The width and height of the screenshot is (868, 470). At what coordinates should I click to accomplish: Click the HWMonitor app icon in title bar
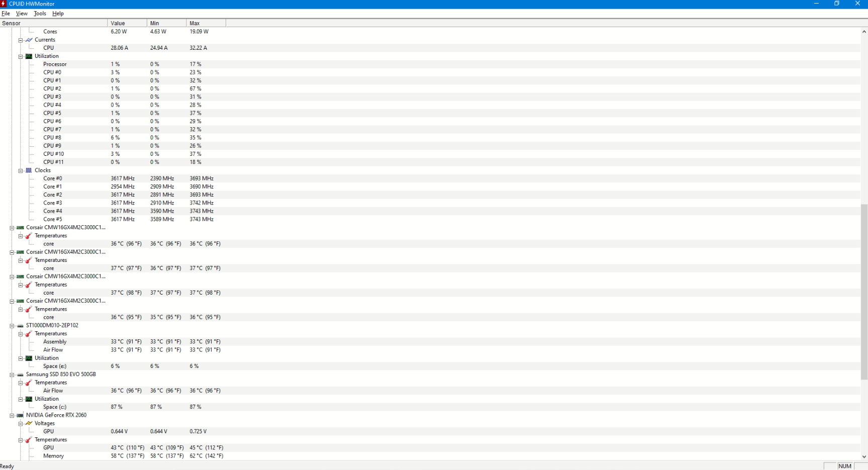4,4
